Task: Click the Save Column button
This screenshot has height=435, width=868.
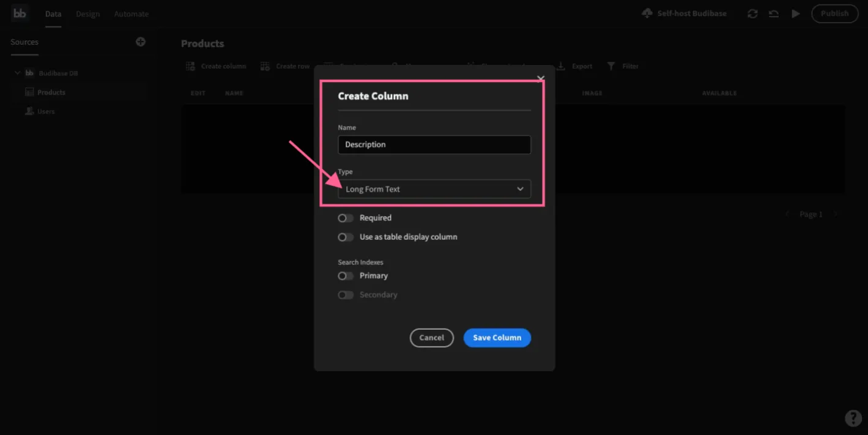Action: click(497, 338)
